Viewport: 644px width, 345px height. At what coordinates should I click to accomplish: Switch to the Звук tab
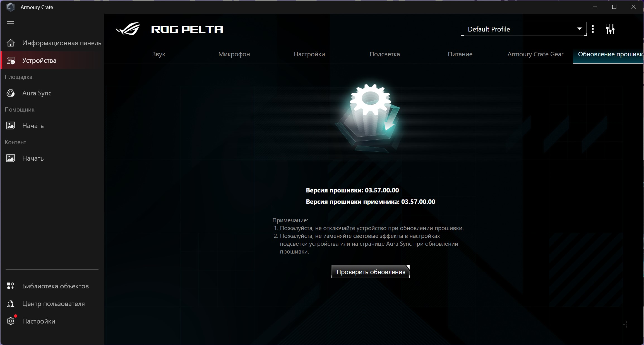(159, 54)
